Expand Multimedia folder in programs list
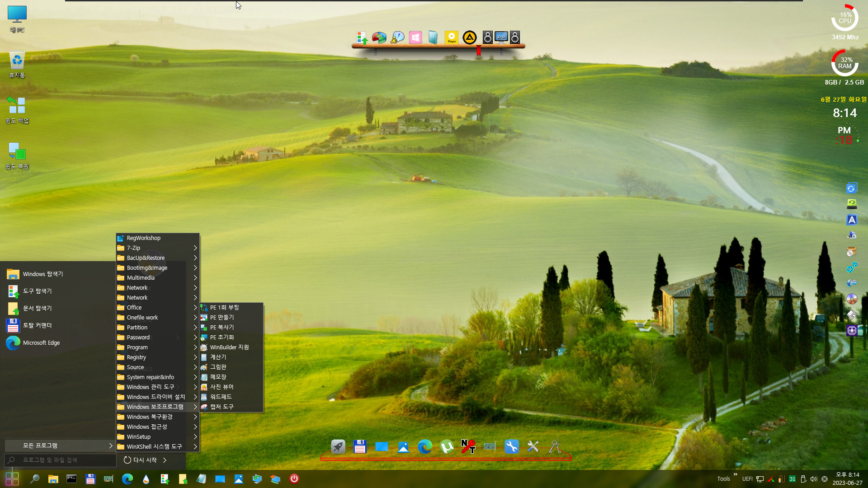This screenshot has width=868, height=488. [x=157, y=277]
